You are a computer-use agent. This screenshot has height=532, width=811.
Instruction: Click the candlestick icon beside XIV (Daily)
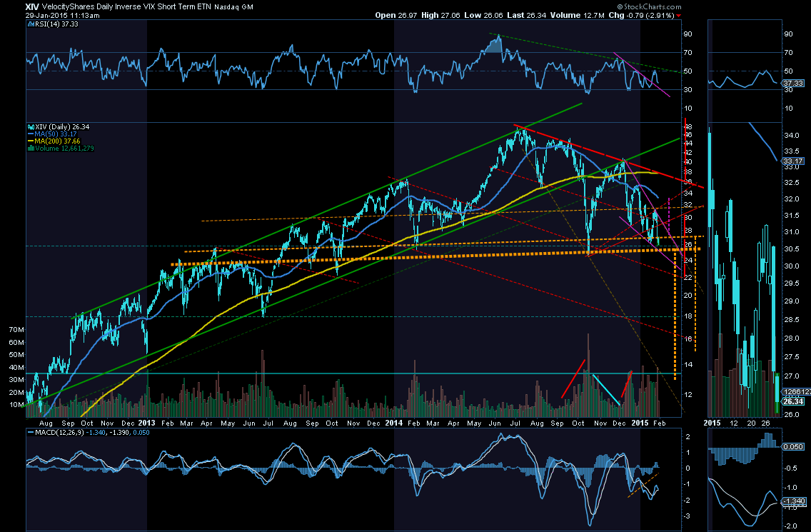pos(31,127)
